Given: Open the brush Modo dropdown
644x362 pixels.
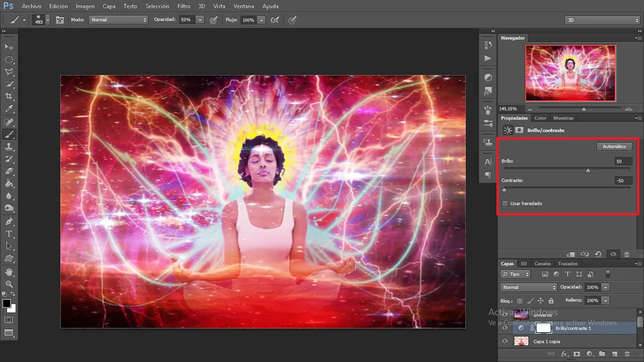Looking at the screenshot, I should [x=118, y=20].
